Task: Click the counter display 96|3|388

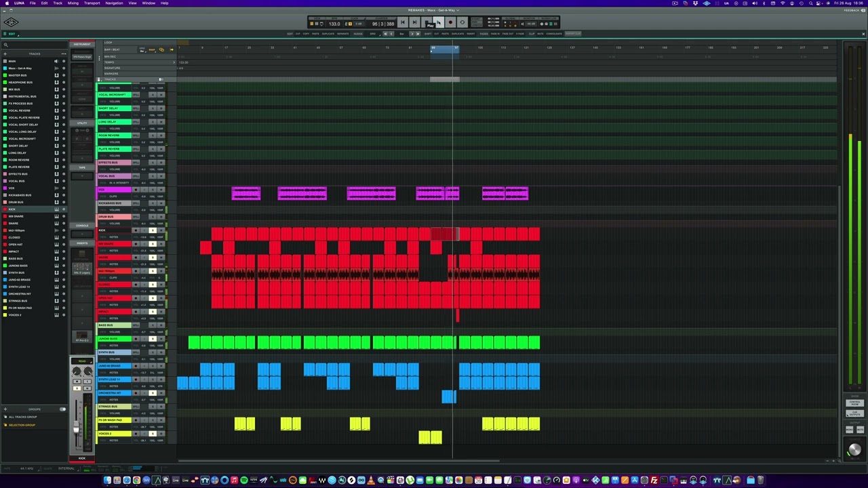Action: tap(383, 24)
